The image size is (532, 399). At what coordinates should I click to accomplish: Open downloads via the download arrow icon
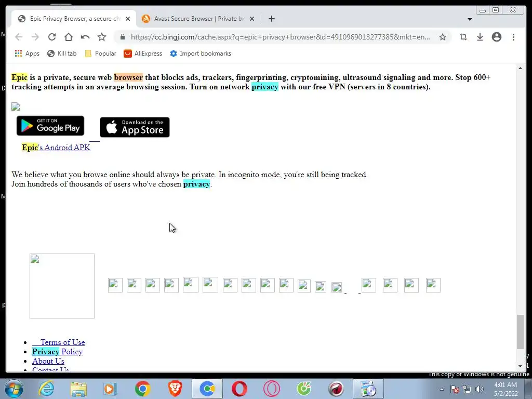tap(480, 37)
